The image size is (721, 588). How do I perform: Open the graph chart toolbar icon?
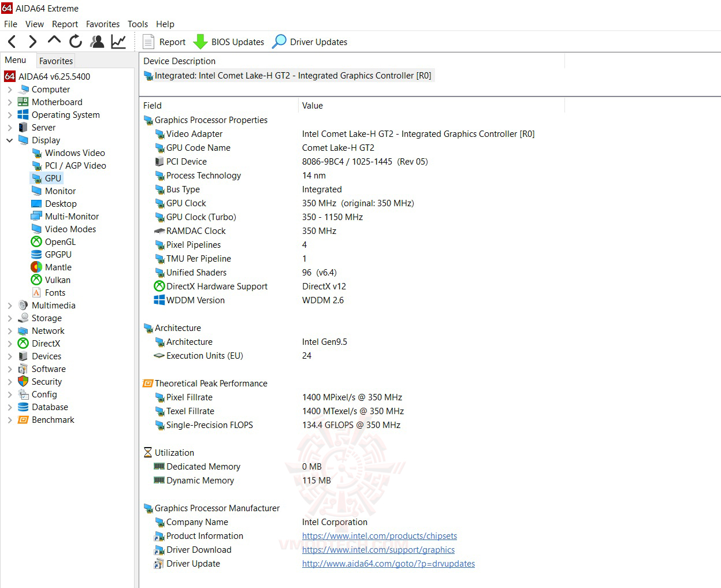pos(118,42)
